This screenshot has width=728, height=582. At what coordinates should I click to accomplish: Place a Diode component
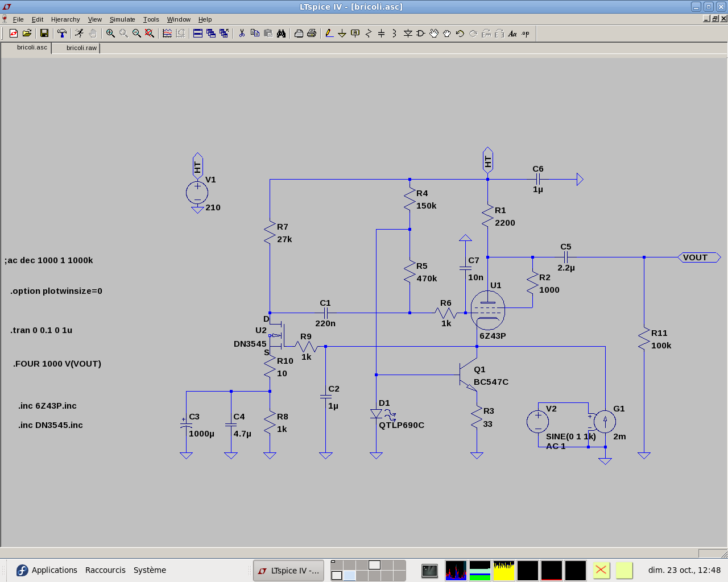pos(408,34)
